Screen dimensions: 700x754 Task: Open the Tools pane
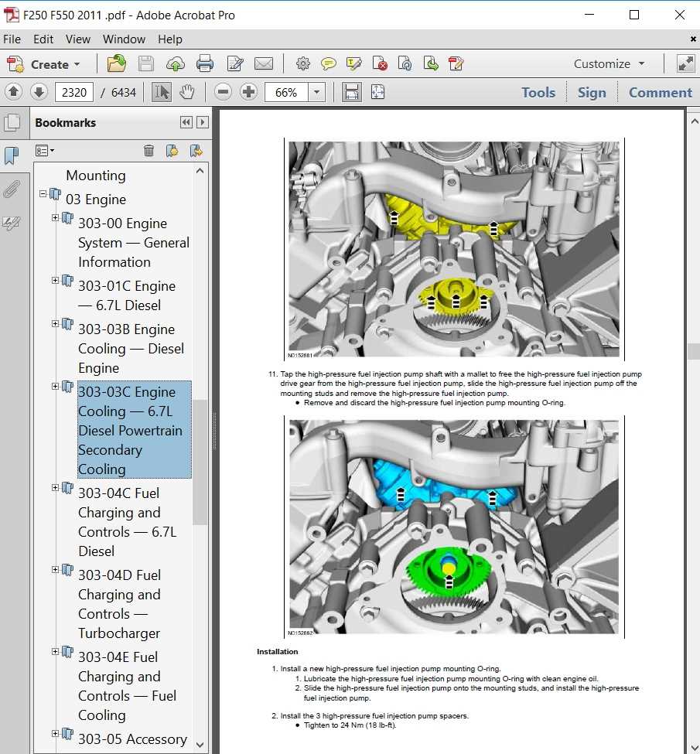538,92
